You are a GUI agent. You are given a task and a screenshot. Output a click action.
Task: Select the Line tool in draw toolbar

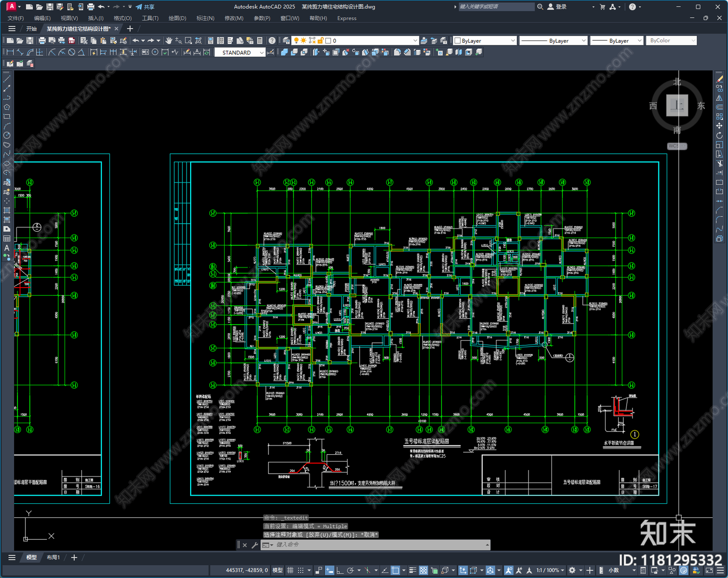click(7, 79)
